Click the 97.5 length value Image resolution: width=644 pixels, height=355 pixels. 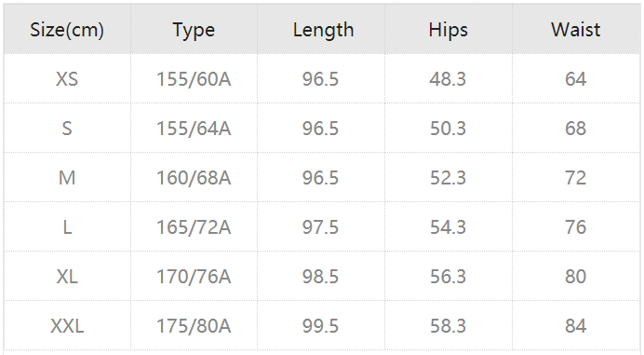(320, 227)
